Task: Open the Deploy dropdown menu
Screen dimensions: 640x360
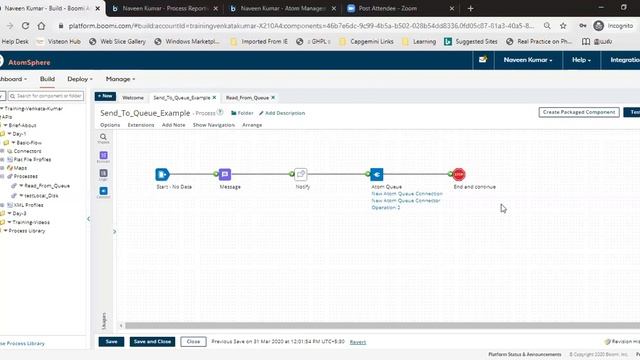Action: (x=80, y=79)
